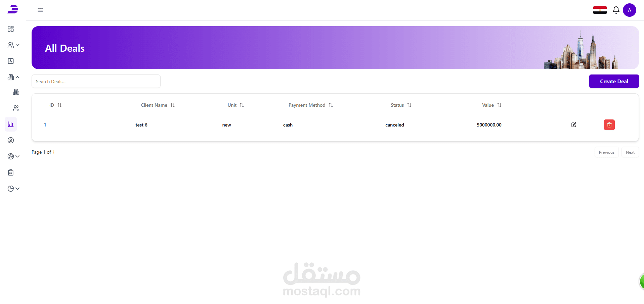Expand the users sidebar menu chevron
This screenshot has height=304, width=644.
(17, 45)
